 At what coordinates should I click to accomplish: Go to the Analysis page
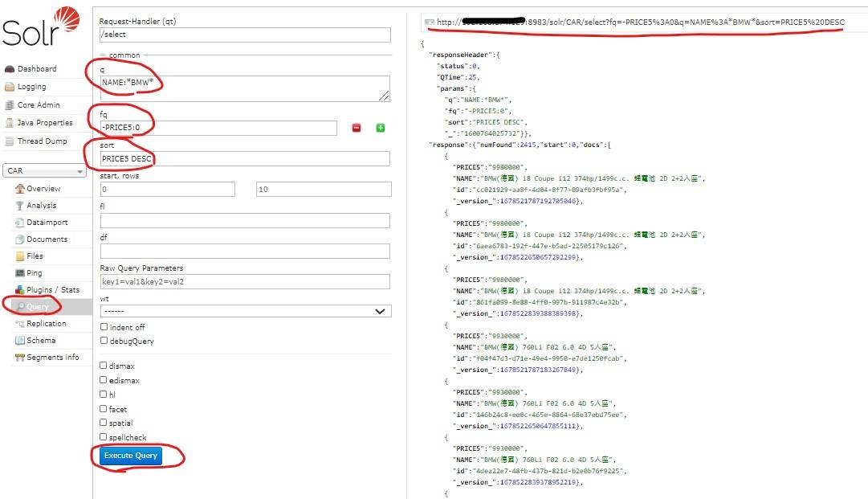pos(42,206)
